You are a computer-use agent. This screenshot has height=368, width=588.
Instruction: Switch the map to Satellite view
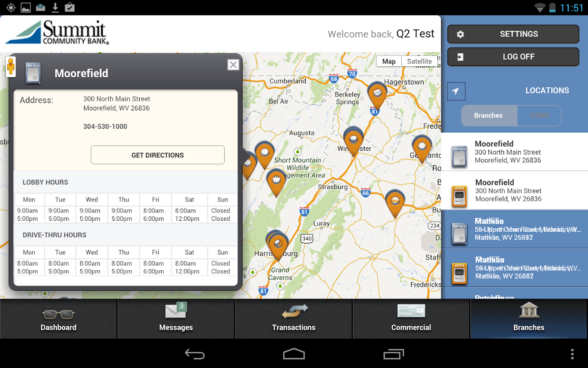coord(419,61)
